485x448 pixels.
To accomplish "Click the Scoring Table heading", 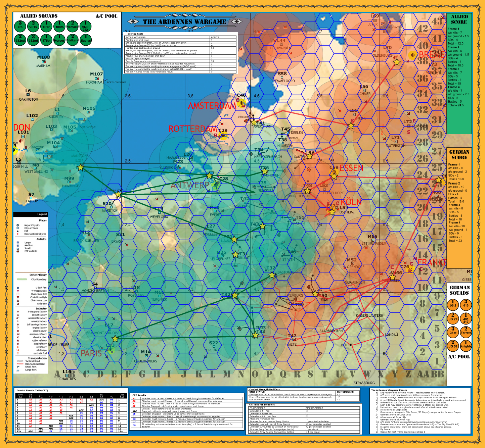I will pos(135,34).
